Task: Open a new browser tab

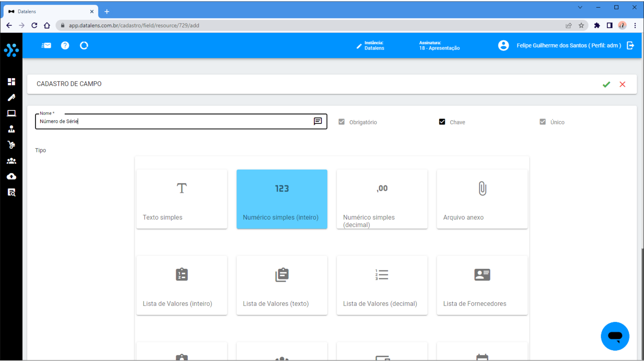Action: pyautogui.click(x=107, y=11)
